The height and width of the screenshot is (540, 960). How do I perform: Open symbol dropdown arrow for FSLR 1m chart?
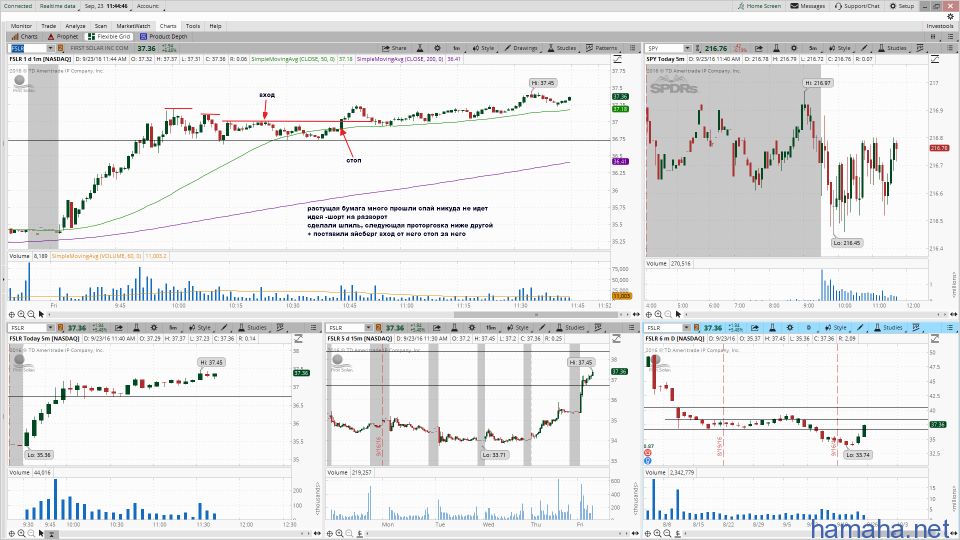click(50, 48)
